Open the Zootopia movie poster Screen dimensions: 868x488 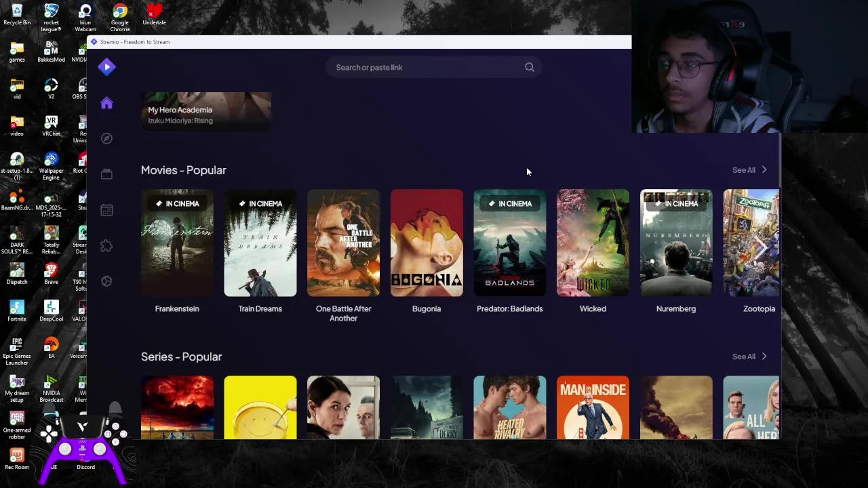(751, 243)
